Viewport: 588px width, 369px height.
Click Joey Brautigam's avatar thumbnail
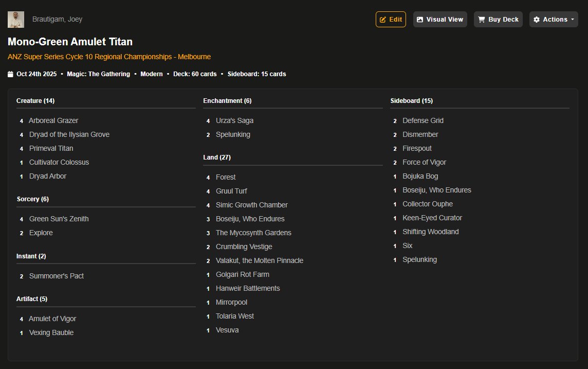click(16, 20)
